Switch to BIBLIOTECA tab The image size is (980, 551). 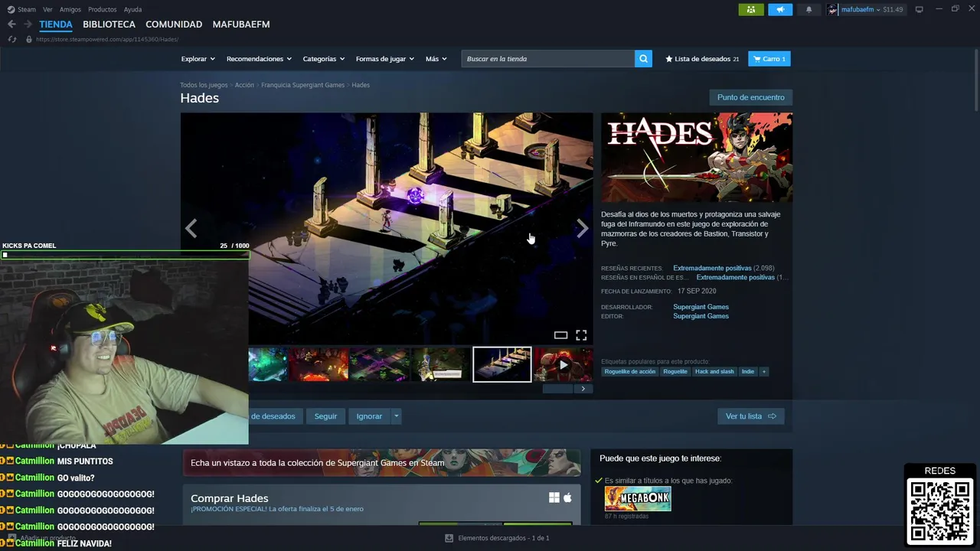[109, 24]
